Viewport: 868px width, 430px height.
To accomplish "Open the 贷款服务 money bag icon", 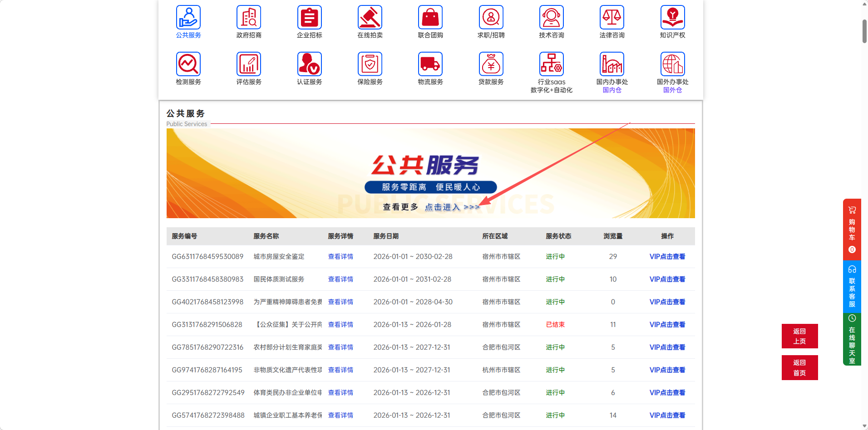I will [x=491, y=64].
